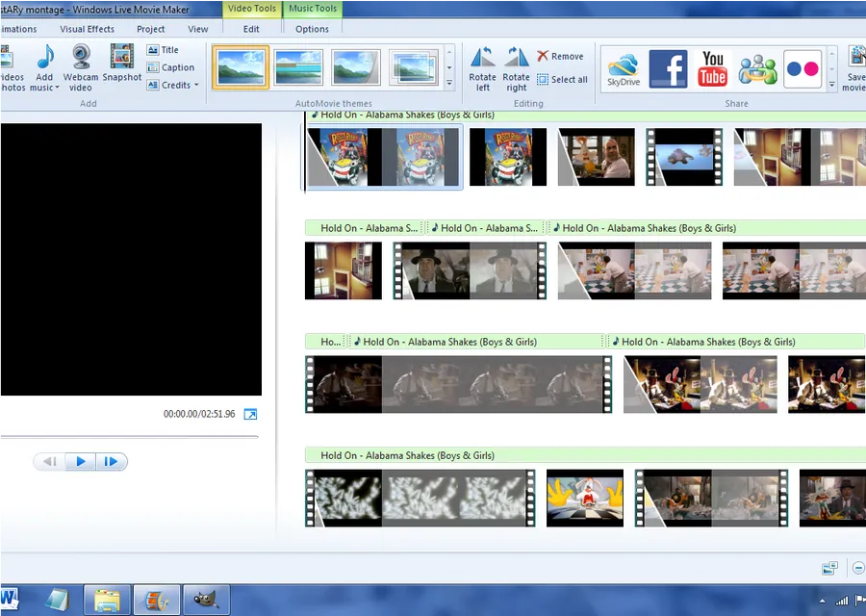
Task: Switch to the Animations tab
Action: 19,29
